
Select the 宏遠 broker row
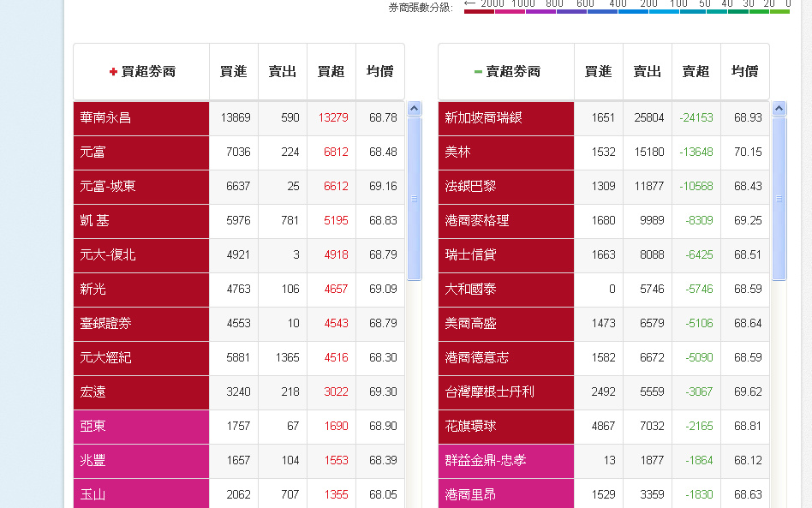point(239,392)
